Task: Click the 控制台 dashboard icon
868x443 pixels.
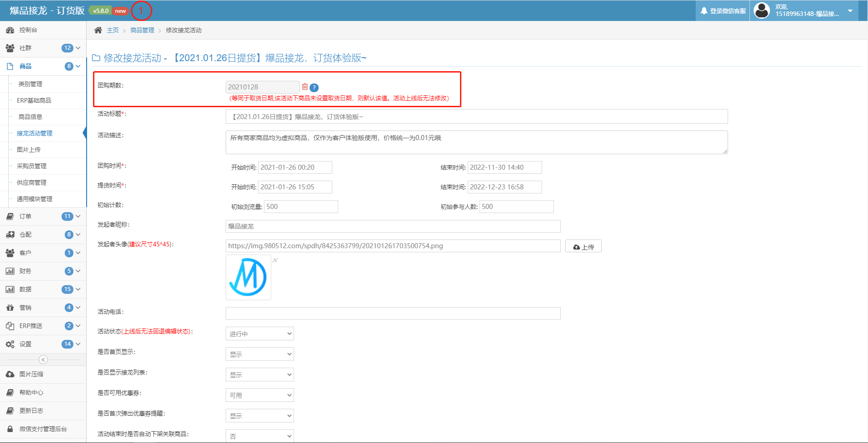Action: point(10,30)
